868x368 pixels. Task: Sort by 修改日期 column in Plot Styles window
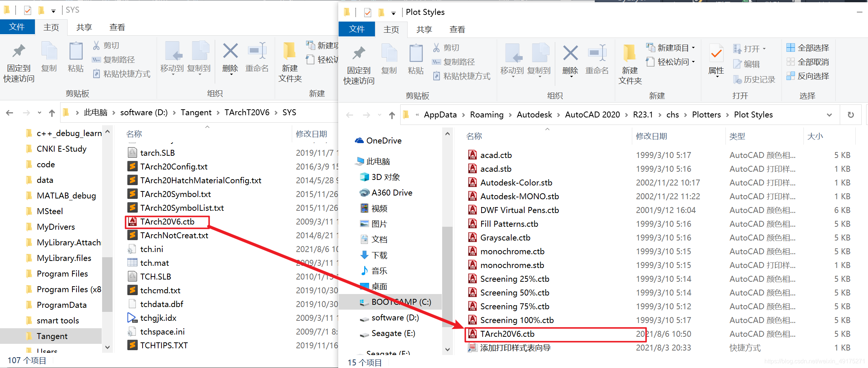pos(651,136)
